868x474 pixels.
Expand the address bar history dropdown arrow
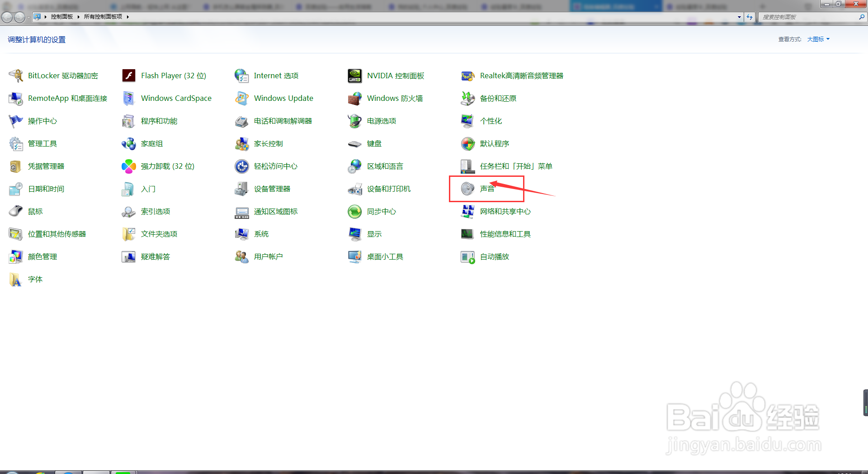click(739, 17)
